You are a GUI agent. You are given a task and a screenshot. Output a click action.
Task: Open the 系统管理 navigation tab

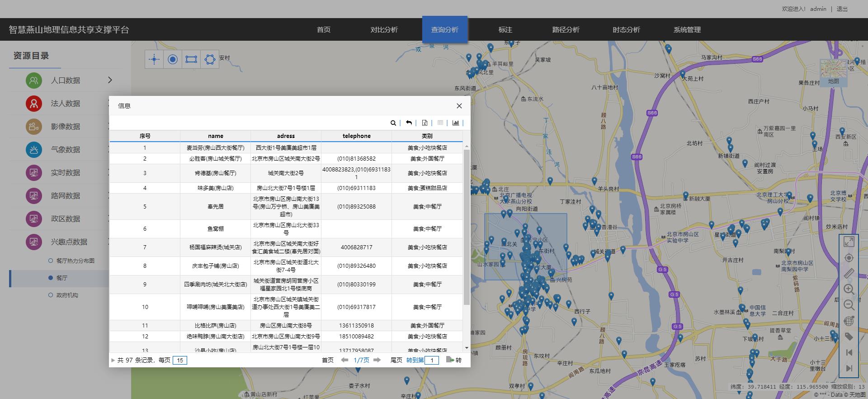687,30
